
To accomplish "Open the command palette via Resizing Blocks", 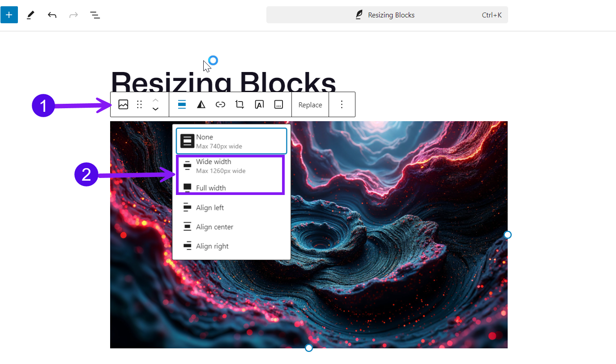I will coord(386,15).
